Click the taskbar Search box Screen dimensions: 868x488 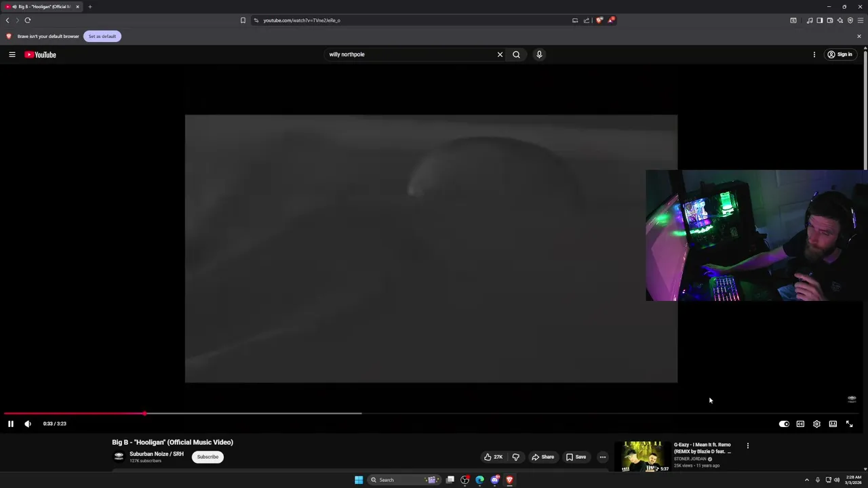pyautogui.click(x=406, y=480)
